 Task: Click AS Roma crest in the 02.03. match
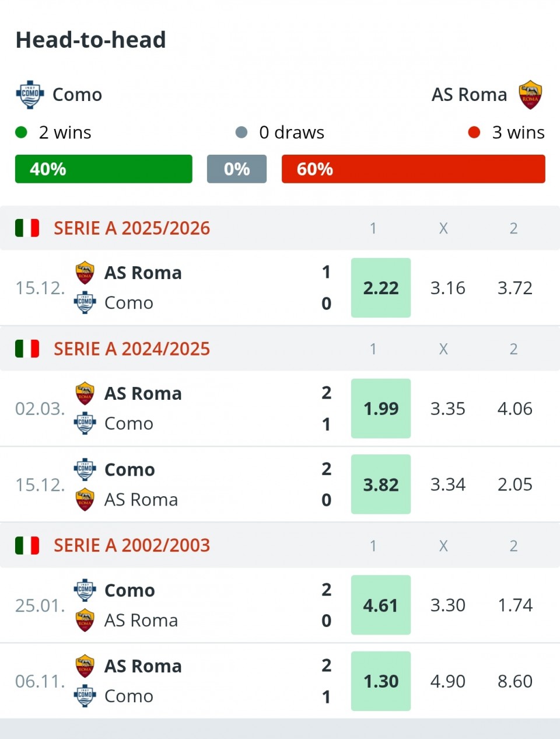[x=85, y=393]
